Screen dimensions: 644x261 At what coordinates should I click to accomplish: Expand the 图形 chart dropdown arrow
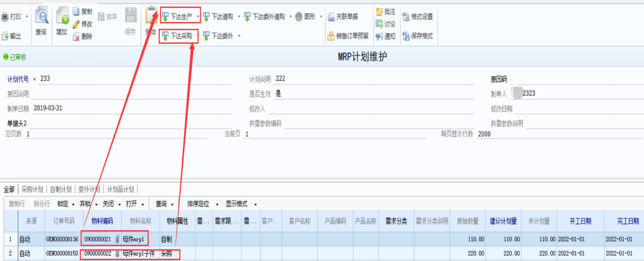click(x=321, y=17)
